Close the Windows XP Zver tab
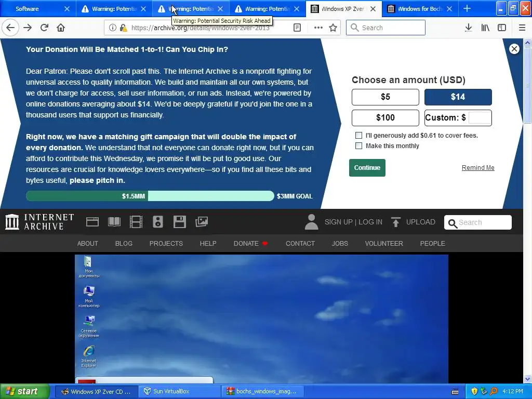Viewport: 532px width, 399px height. click(x=373, y=9)
